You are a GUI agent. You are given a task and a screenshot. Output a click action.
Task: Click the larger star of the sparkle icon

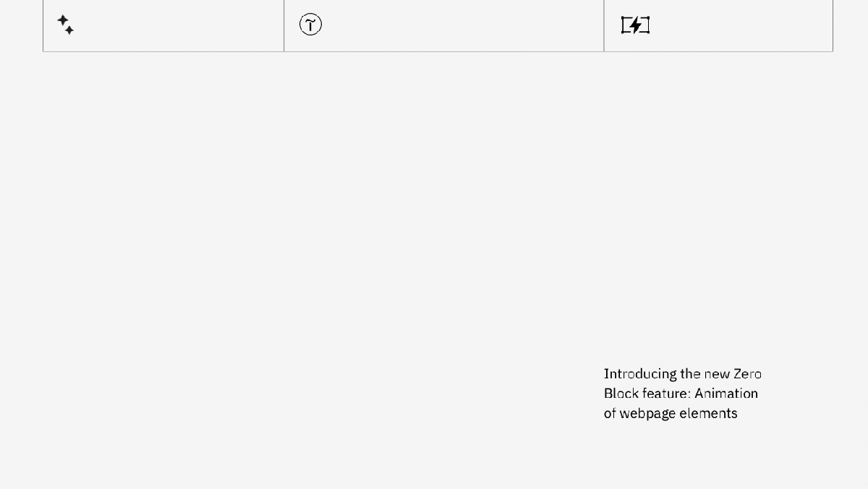point(62,20)
